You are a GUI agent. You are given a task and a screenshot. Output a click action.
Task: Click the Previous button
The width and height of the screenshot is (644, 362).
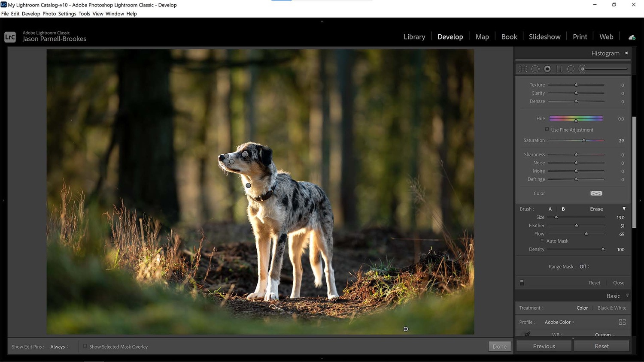click(544, 346)
